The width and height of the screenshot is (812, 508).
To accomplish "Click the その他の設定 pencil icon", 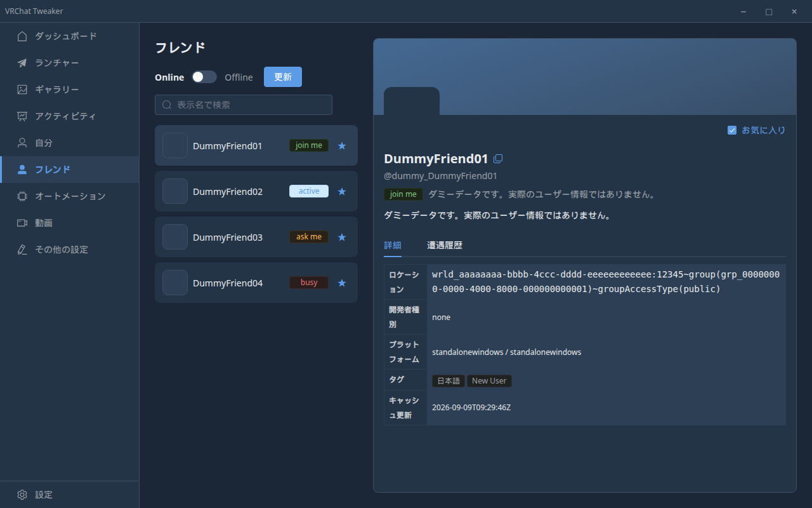I will click(x=22, y=250).
